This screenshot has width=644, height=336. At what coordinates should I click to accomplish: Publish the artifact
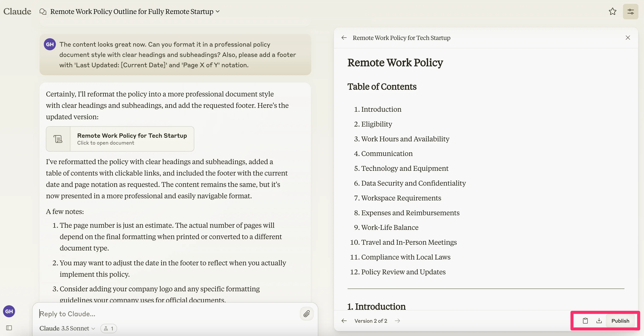click(620, 321)
